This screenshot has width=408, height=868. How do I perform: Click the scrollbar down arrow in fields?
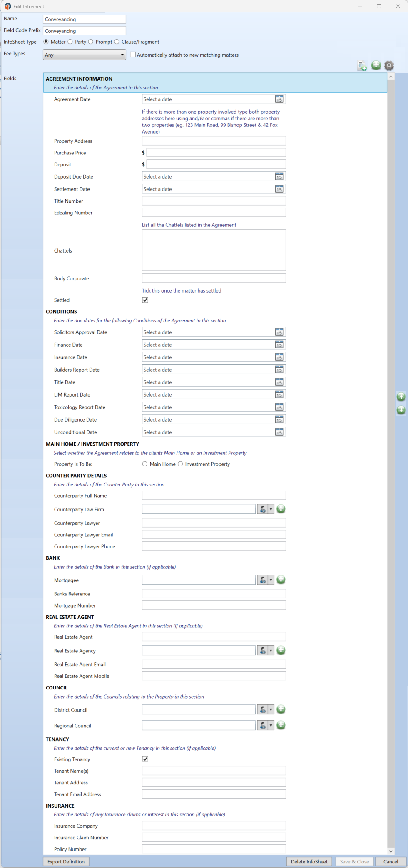[391, 851]
